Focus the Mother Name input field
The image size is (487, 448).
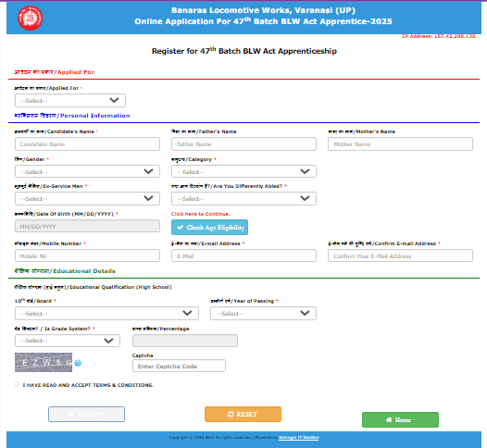(x=400, y=144)
